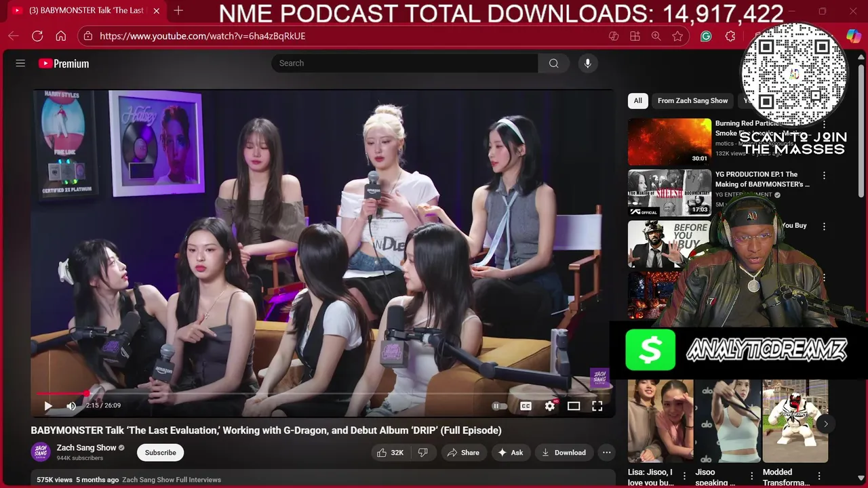
Task: Open the Modded Transforma short thumbnail
Action: (x=795, y=421)
